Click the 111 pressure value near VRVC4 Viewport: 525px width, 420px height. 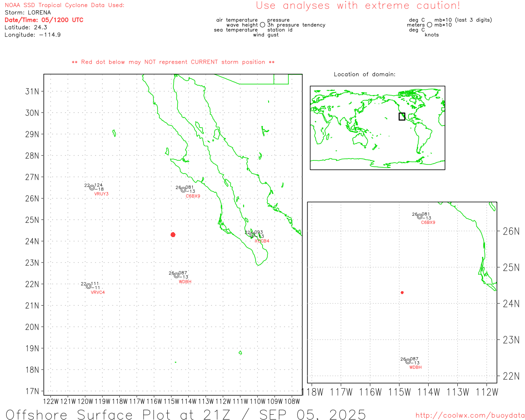pyautogui.click(x=95, y=283)
